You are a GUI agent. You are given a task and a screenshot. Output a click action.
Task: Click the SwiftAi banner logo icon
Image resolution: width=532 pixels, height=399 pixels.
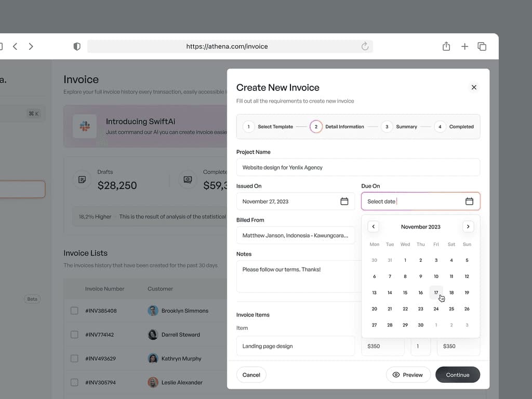pyautogui.click(x=85, y=126)
